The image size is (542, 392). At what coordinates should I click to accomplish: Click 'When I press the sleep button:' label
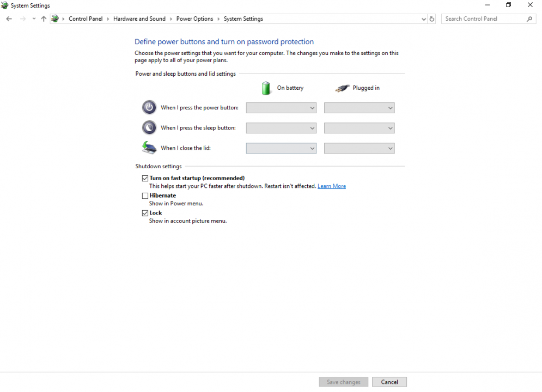[x=198, y=128]
